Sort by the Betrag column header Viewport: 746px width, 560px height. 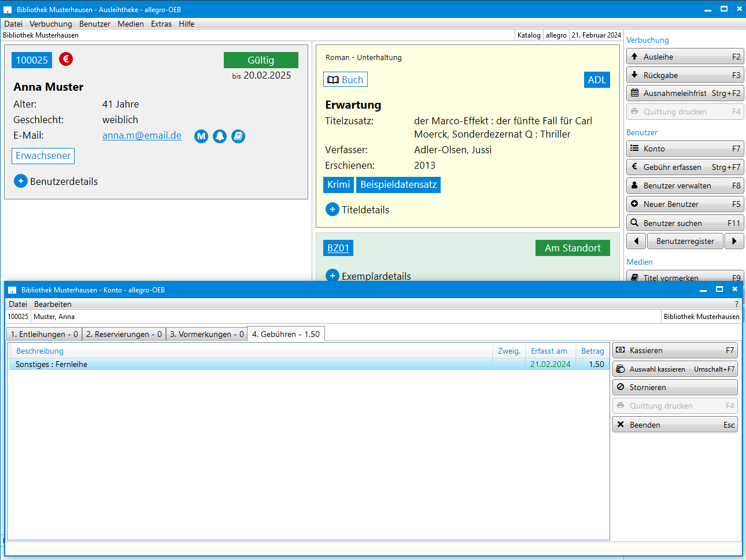pyautogui.click(x=593, y=351)
